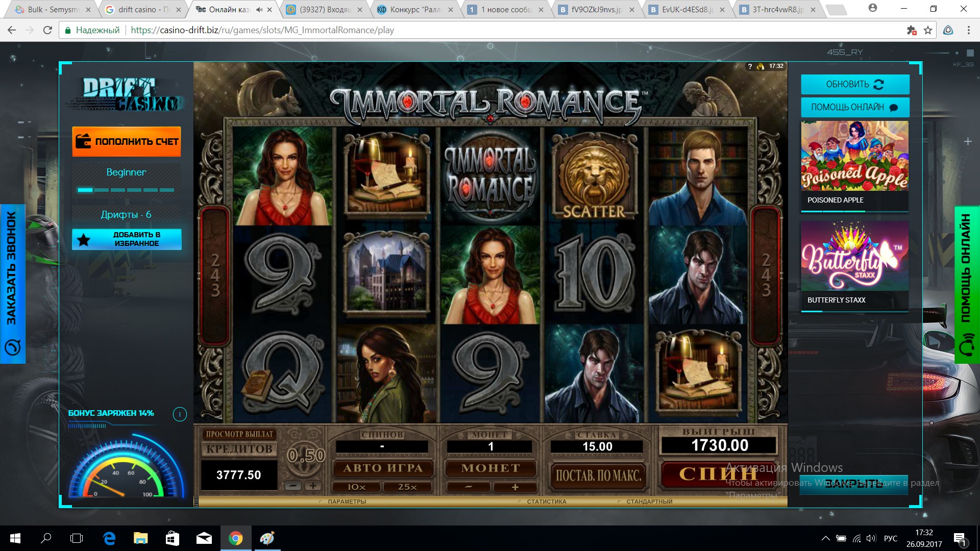Image resolution: width=980 pixels, height=551 pixels.
Task: Switch to (39327) Входящие mail tab
Action: (325, 9)
